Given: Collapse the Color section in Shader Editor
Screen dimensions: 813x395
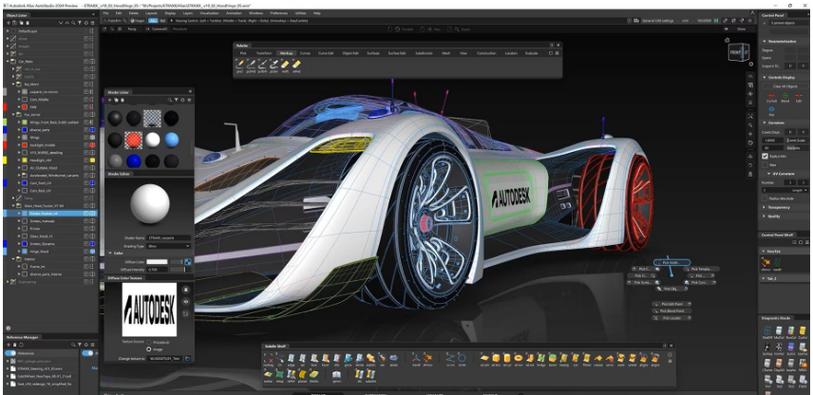Looking at the screenshot, I should [110, 253].
